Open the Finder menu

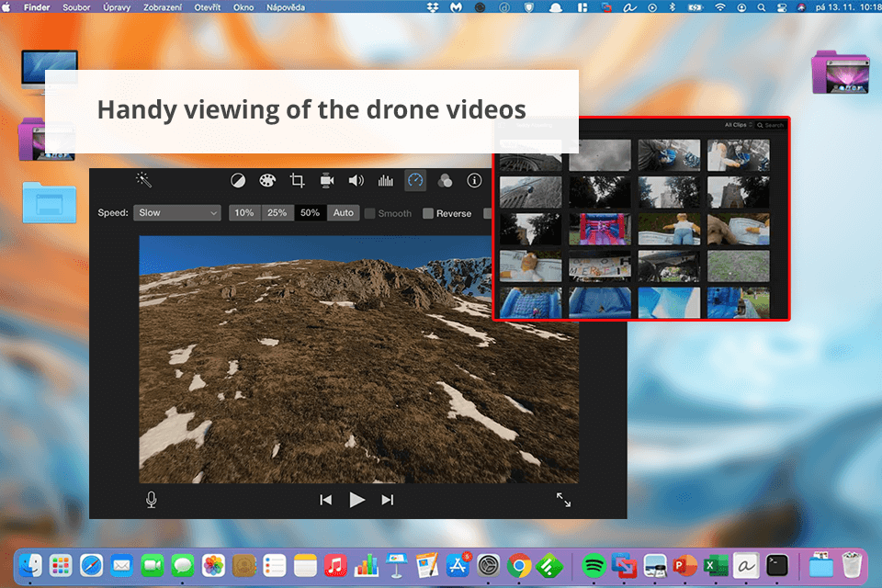pyautogui.click(x=37, y=7)
